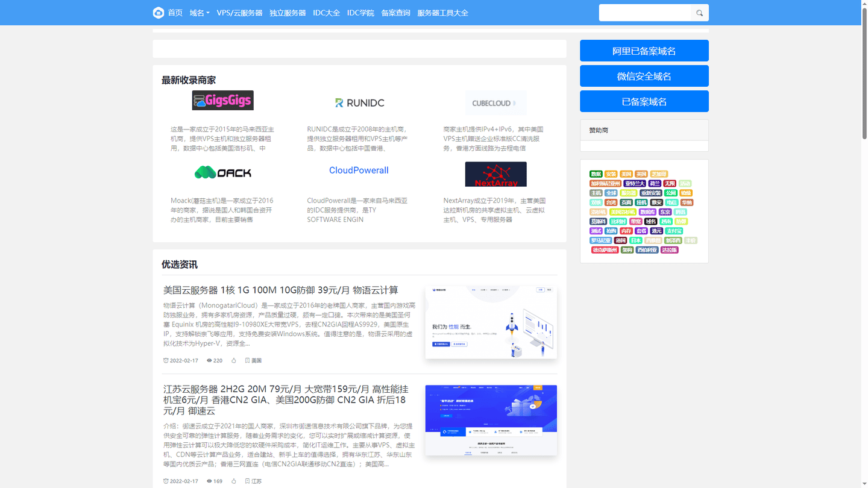Select the 台湾 tag
The width and height of the screenshot is (868, 488).
611,202
